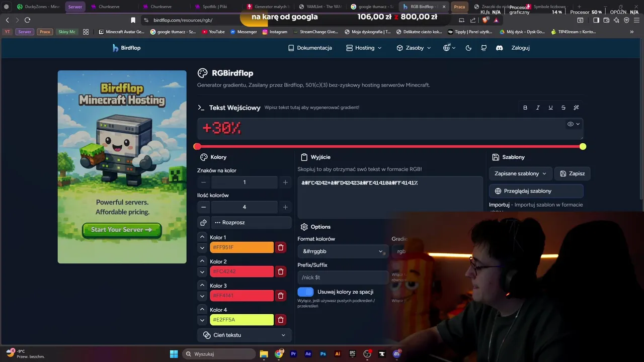644x362 pixels.
Task: Move Kolor 3 down with arrow
Action: (x=202, y=296)
